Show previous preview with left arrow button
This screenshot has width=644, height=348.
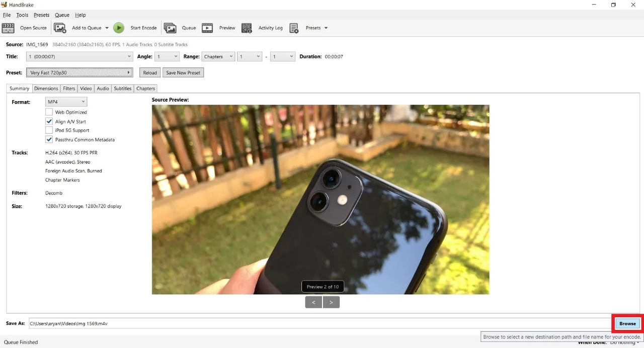tap(313, 302)
